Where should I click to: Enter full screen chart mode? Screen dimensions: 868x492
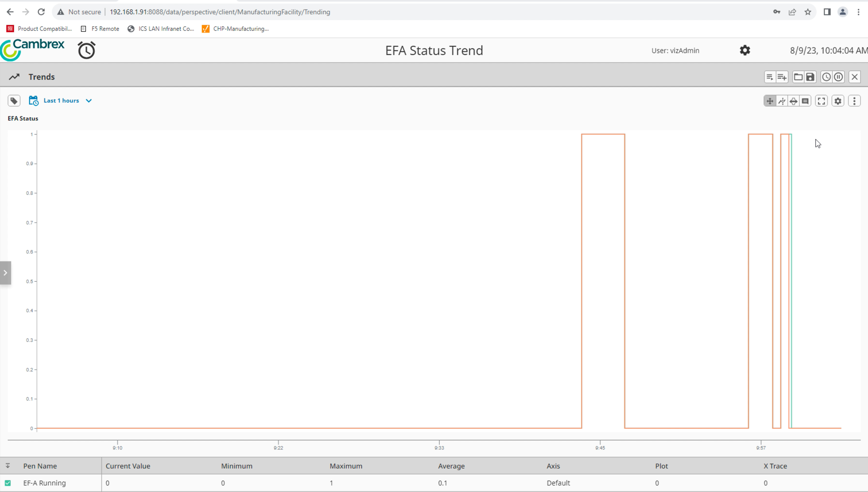point(821,101)
